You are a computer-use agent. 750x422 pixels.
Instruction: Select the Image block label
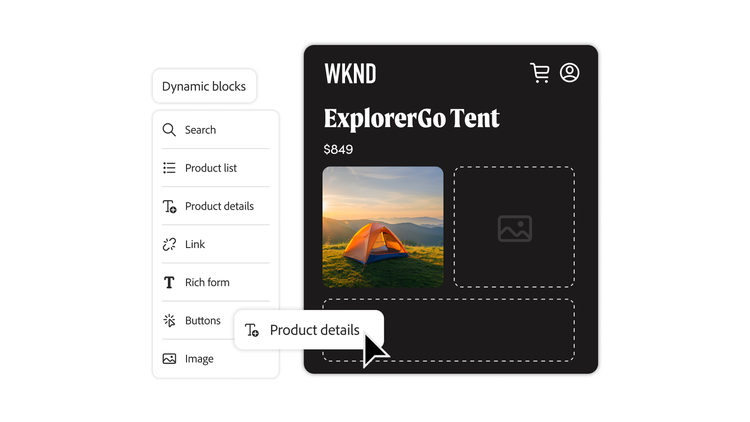pyautogui.click(x=199, y=359)
